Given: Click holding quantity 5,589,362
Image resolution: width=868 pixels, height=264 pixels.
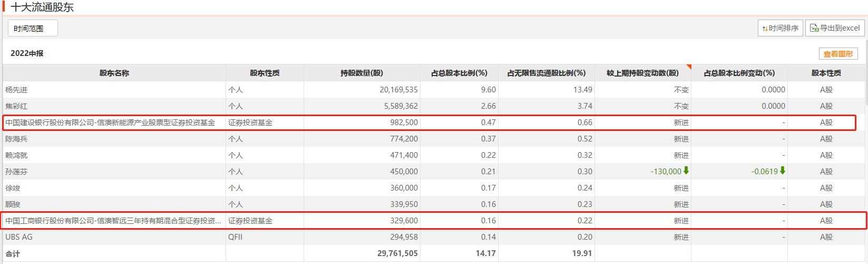Looking at the screenshot, I should coord(401,106).
